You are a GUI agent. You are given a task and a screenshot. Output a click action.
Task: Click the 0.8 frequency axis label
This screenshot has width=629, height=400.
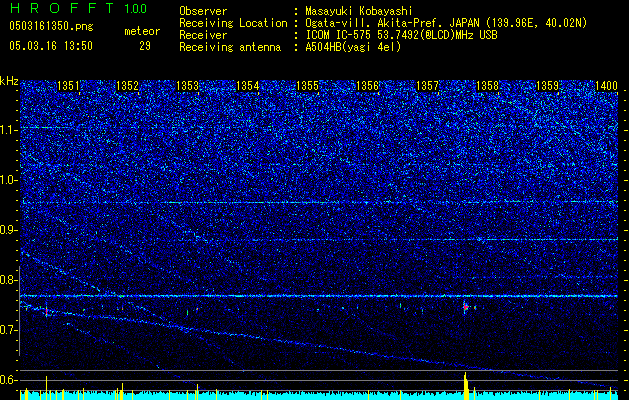(x=9, y=280)
